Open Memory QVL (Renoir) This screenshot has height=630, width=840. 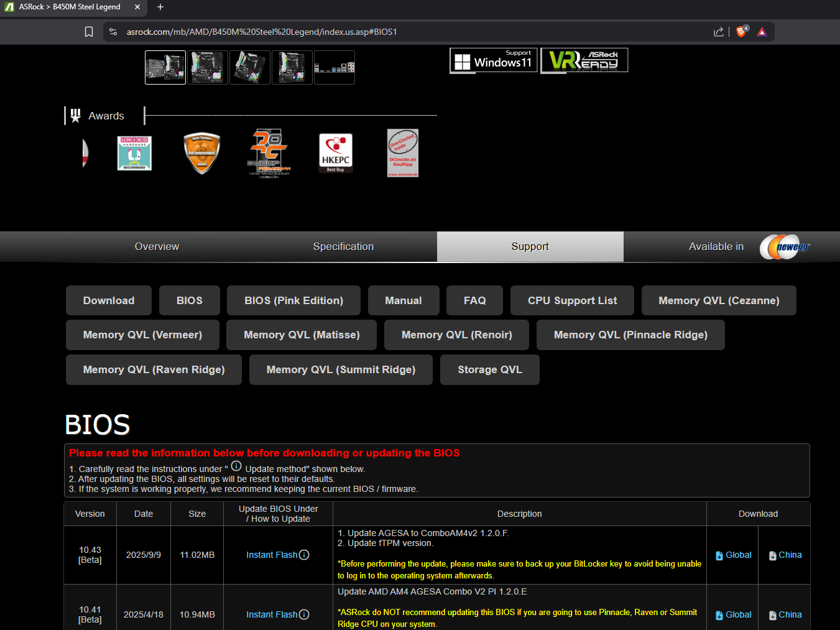click(x=457, y=335)
